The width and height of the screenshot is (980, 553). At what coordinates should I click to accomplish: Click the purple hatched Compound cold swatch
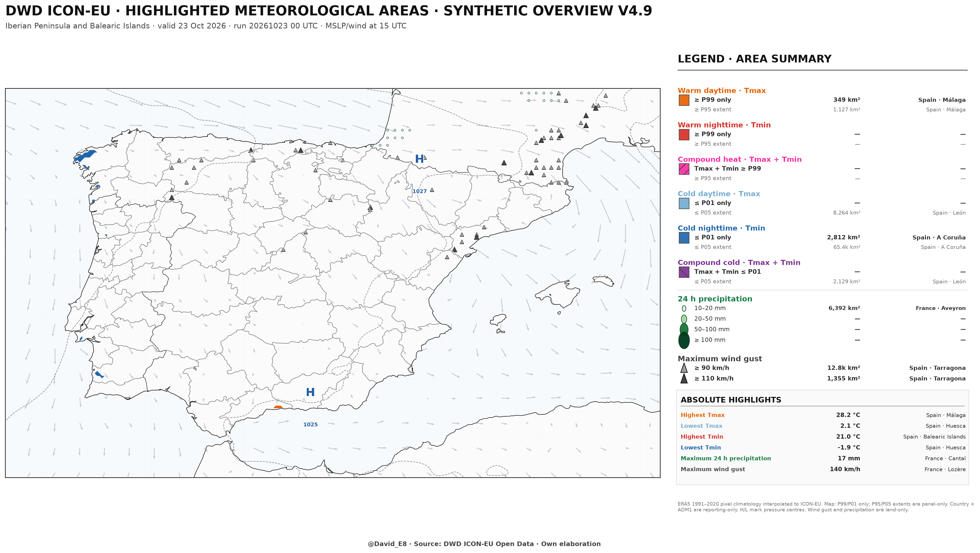click(684, 272)
